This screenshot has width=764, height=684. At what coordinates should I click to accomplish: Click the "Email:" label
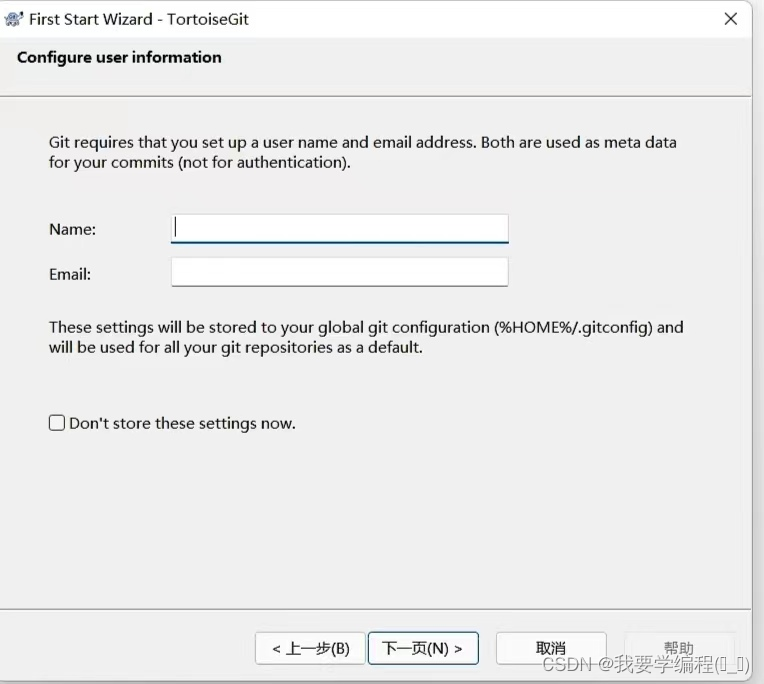pos(70,274)
